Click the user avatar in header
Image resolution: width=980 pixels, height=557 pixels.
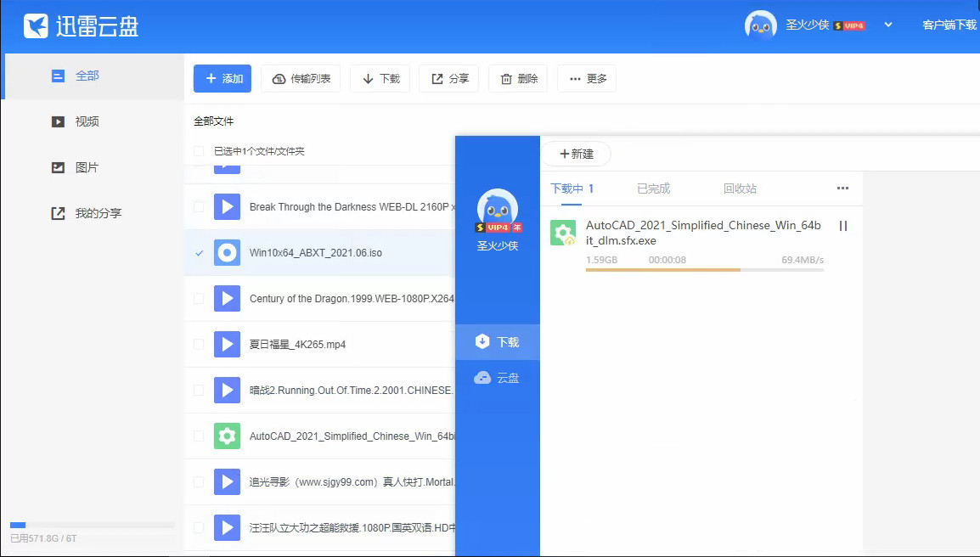[x=760, y=25]
